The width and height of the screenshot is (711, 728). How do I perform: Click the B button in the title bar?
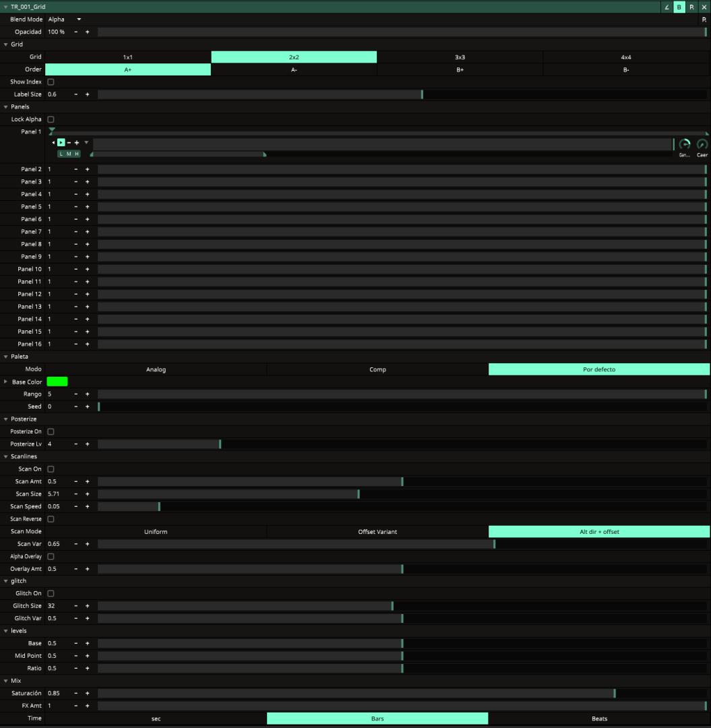(x=679, y=7)
